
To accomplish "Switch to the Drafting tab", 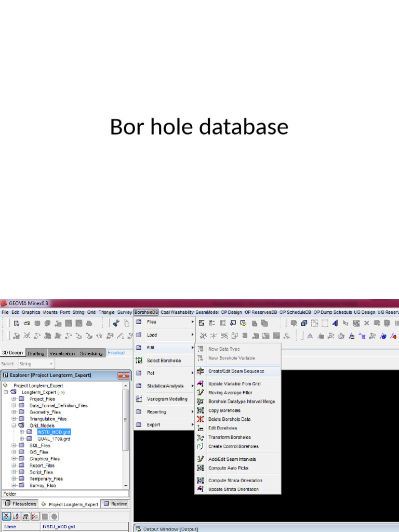I will pyautogui.click(x=36, y=353).
